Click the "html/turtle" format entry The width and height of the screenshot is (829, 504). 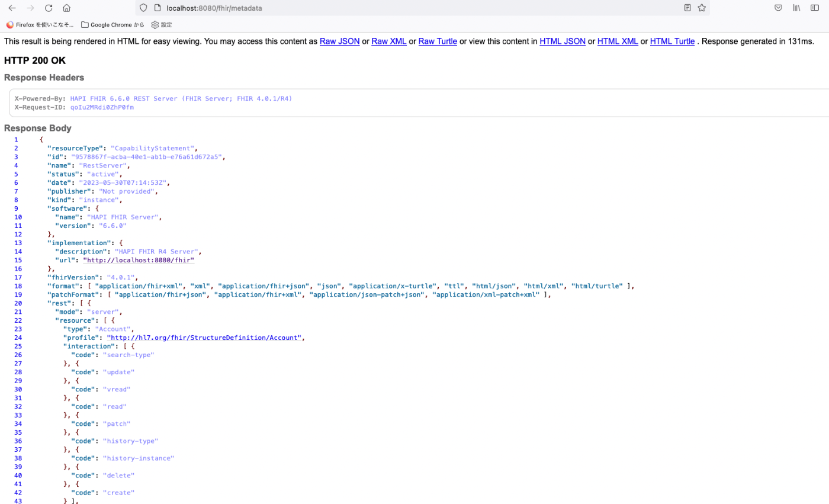597,286
